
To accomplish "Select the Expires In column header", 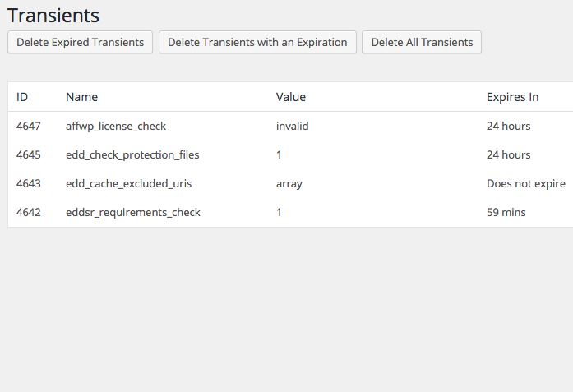I will click(512, 97).
